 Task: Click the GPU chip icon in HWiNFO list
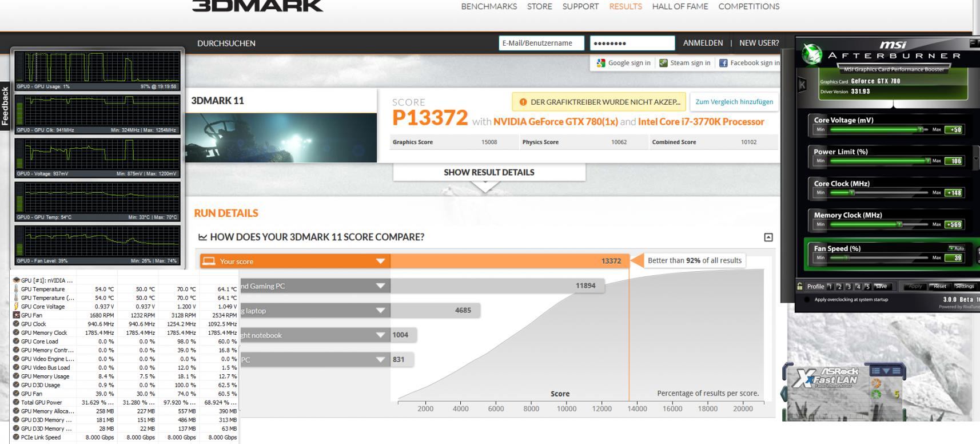16,280
